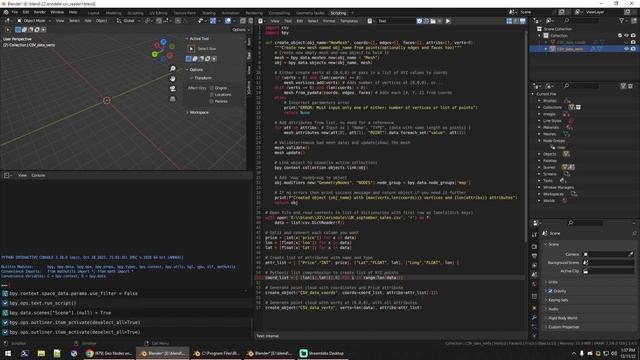Toggle visibility eye of the Collection row
The height and width of the screenshot is (360, 640).
click(627, 36)
